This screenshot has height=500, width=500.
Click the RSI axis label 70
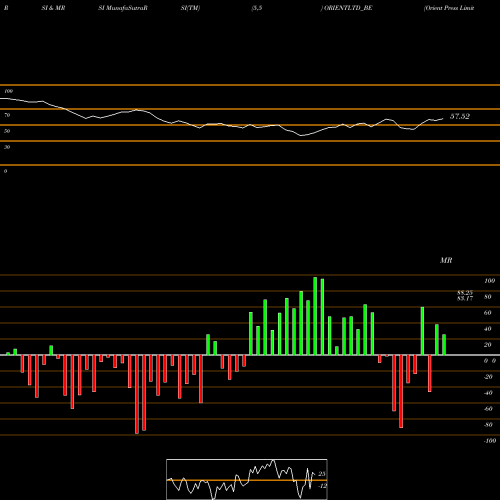point(7,115)
